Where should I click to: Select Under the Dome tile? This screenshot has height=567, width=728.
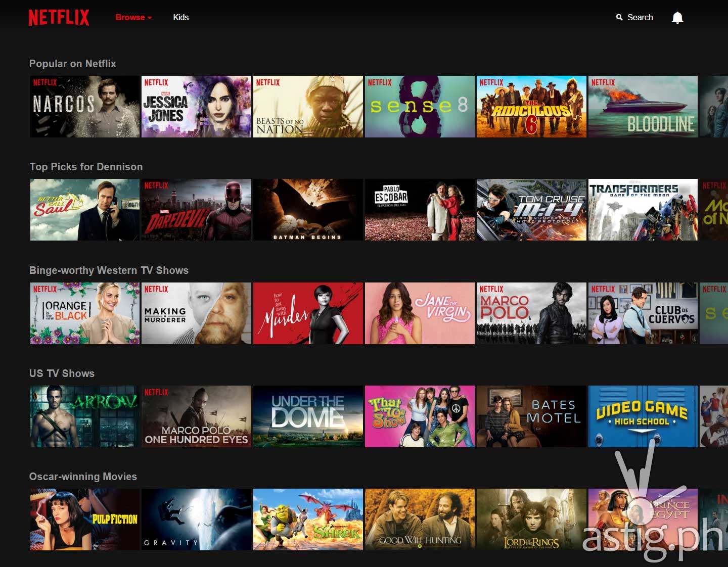[x=308, y=416]
